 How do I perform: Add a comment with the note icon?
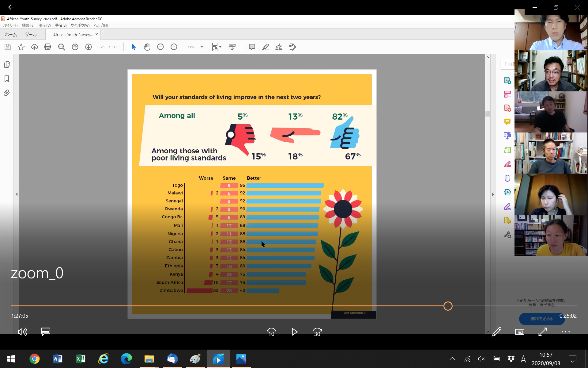click(252, 47)
